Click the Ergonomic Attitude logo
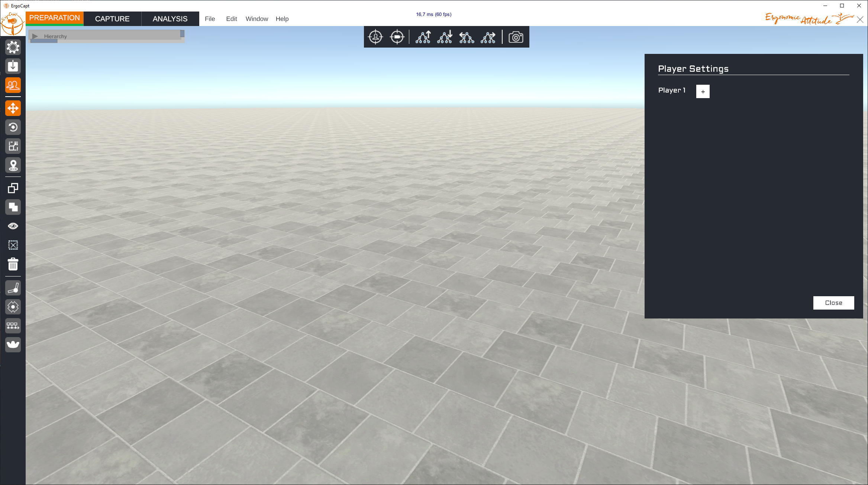 (810, 19)
